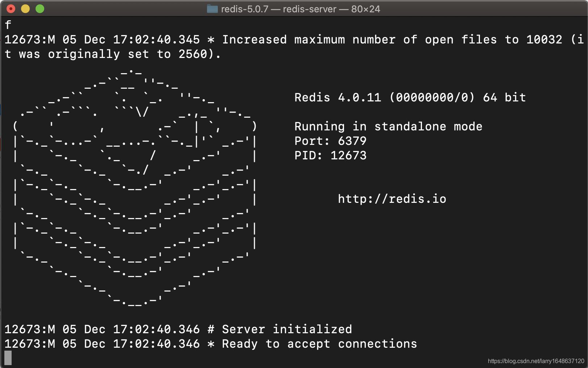Click the yellow minimize window button
The height and width of the screenshot is (368, 588).
(x=25, y=9)
